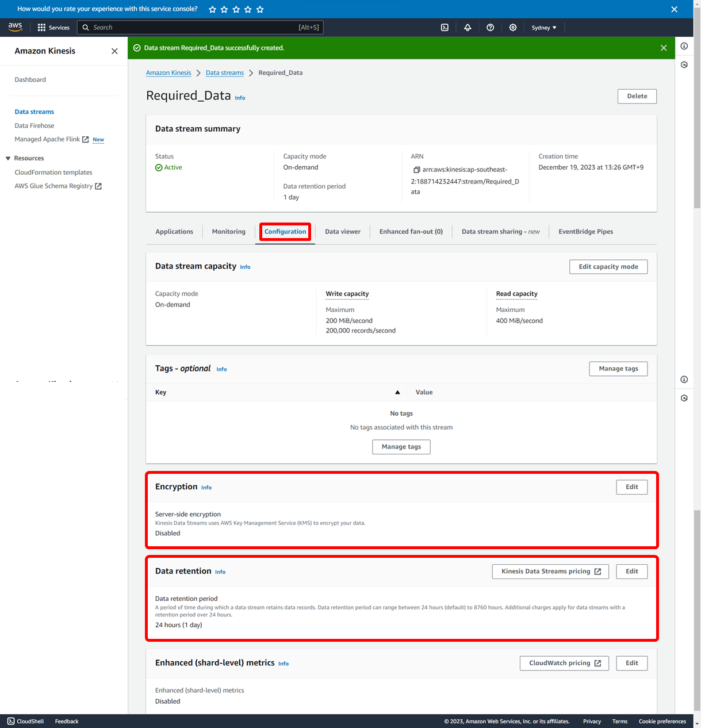Open the lower right info circle icon

pos(684,380)
